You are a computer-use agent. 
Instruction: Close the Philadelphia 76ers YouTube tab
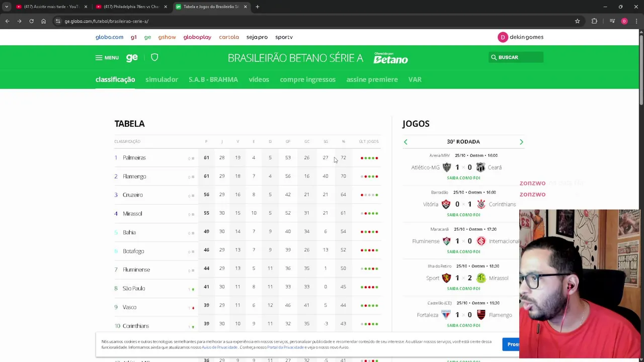[166, 7]
